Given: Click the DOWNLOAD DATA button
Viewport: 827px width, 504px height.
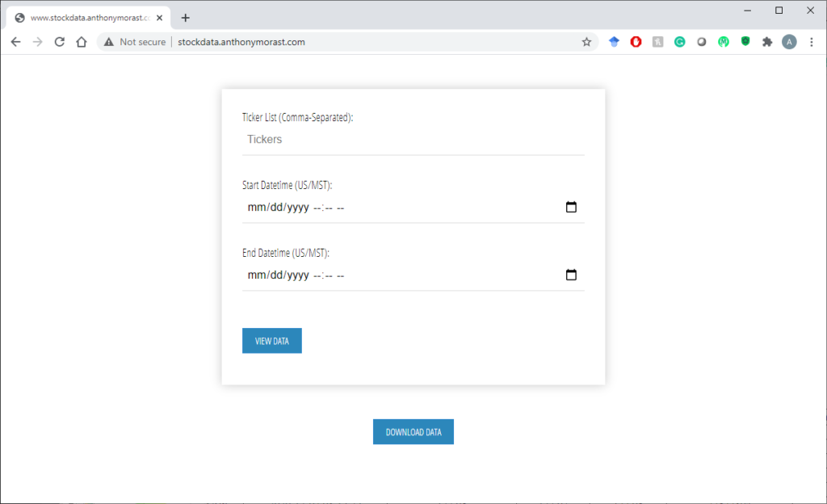Looking at the screenshot, I should [413, 432].
